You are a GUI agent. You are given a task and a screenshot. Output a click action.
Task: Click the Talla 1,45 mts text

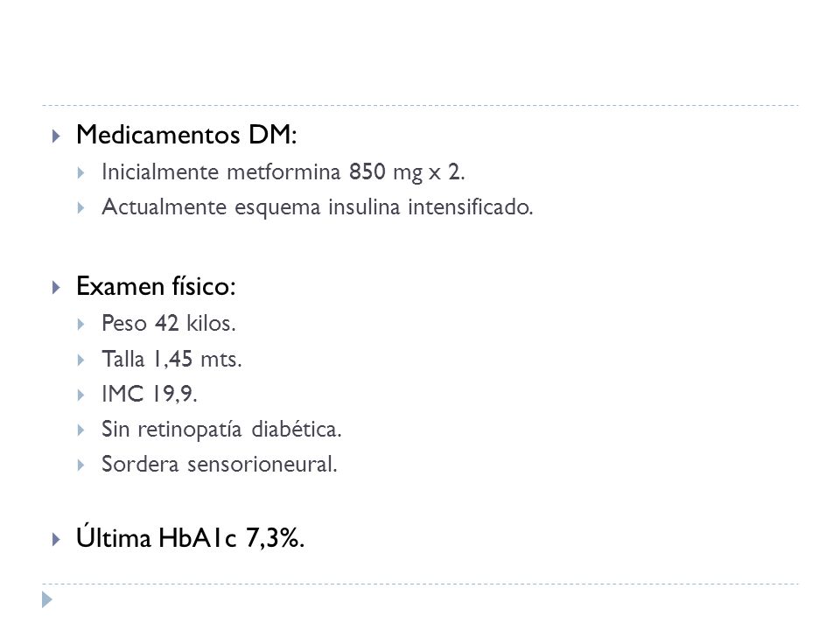[172, 359]
